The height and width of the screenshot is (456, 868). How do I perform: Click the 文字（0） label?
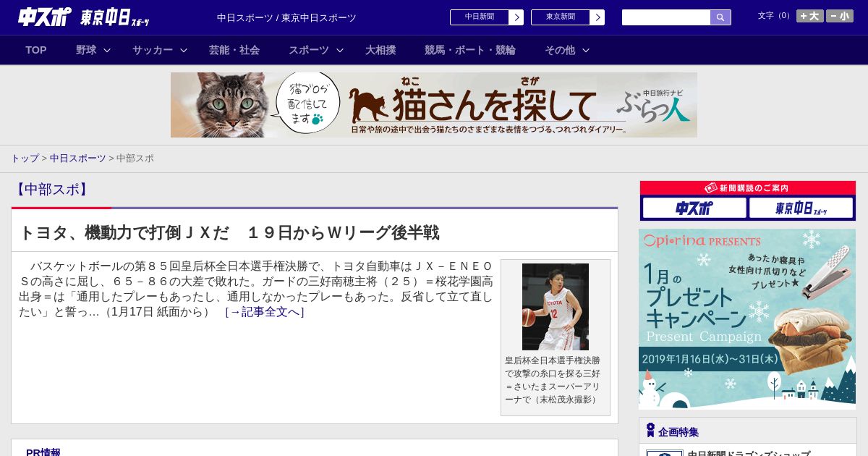click(x=775, y=15)
